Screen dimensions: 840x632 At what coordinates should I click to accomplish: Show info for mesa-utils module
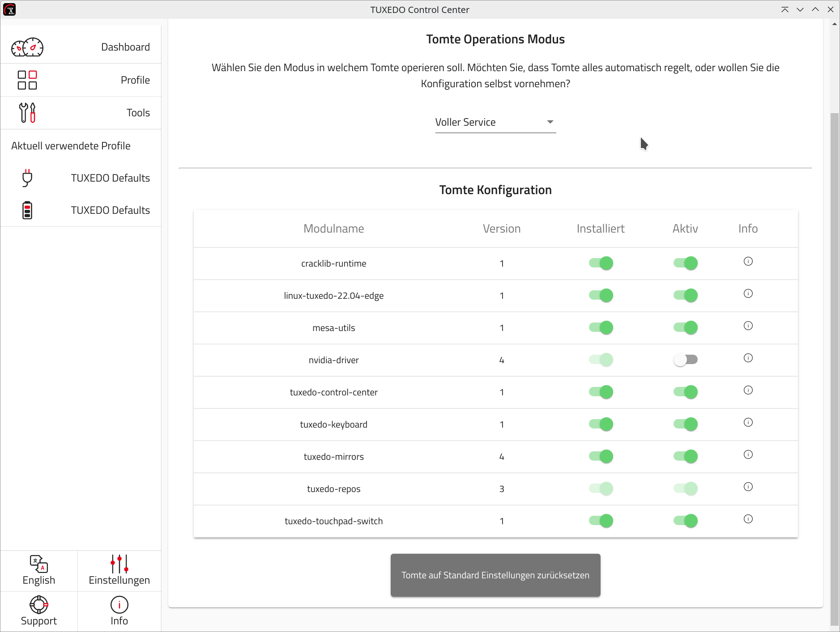(748, 326)
